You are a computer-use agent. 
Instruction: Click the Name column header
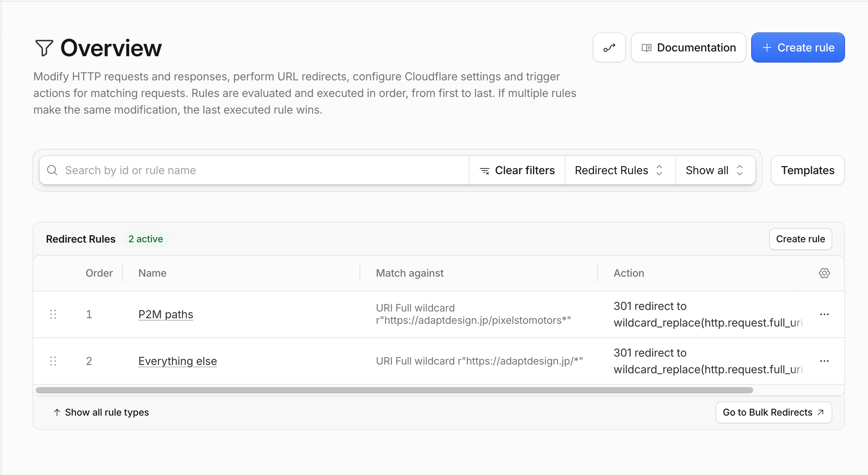(152, 273)
